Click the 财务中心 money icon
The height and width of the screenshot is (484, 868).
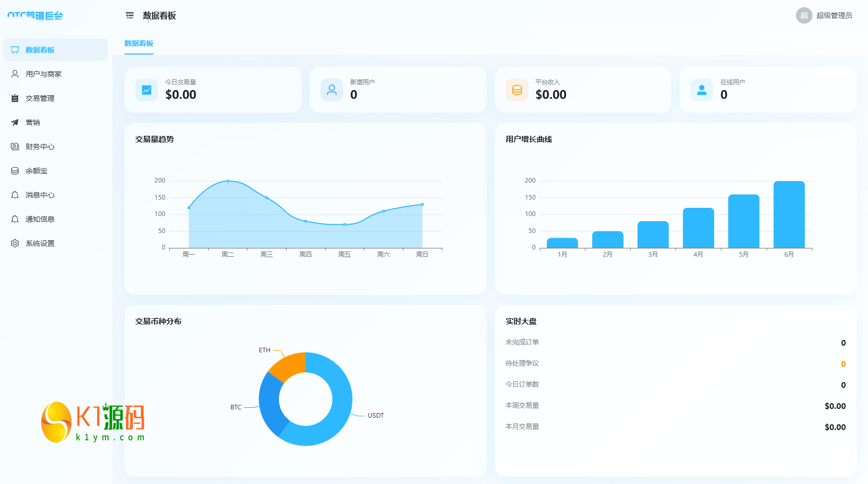point(15,147)
